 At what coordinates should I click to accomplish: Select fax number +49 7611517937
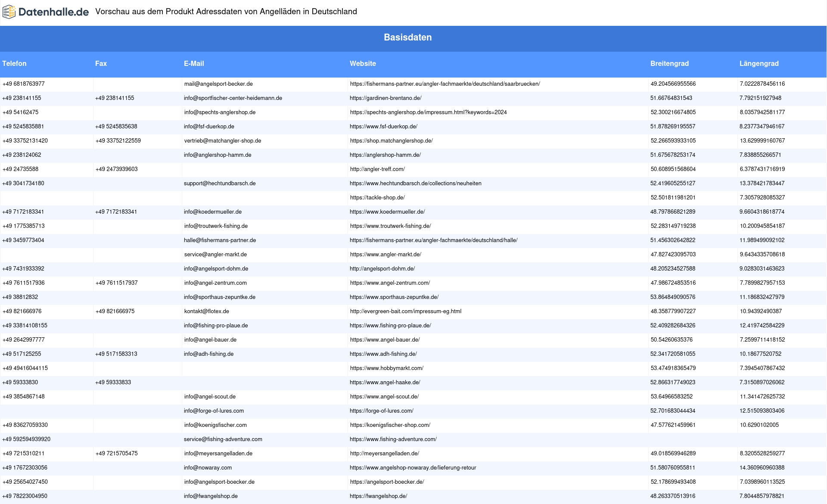point(117,283)
